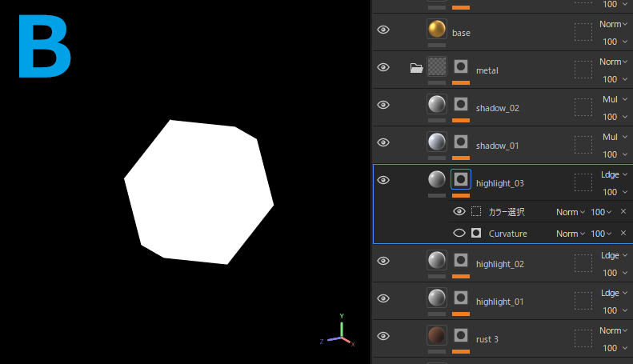Select the shadow_01 layer mask icon
The width and height of the screenshot is (633, 364).
click(461, 142)
